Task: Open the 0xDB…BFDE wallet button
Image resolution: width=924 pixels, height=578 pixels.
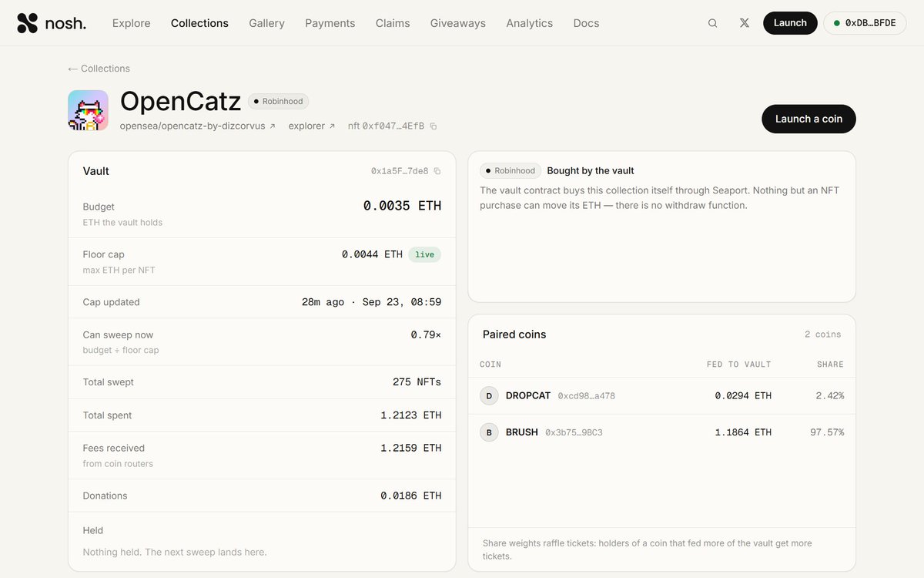Action: click(x=865, y=23)
